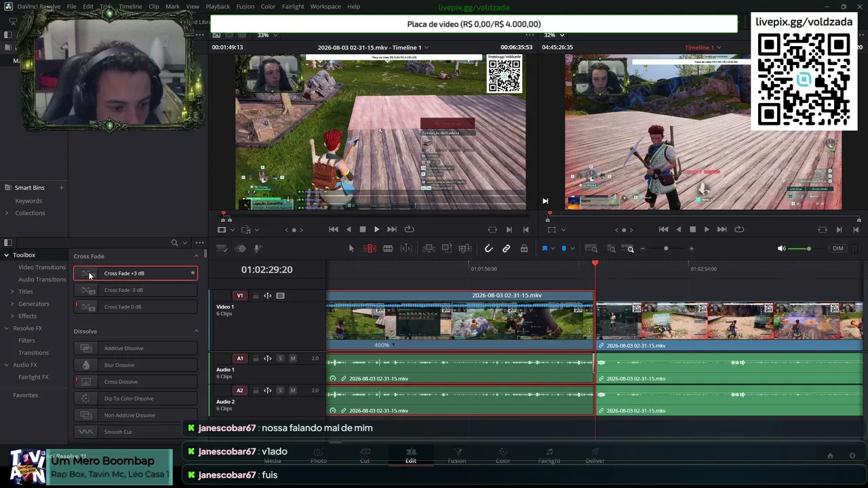This screenshot has height=488, width=868.
Task: Open the Color menu
Action: [x=268, y=7]
